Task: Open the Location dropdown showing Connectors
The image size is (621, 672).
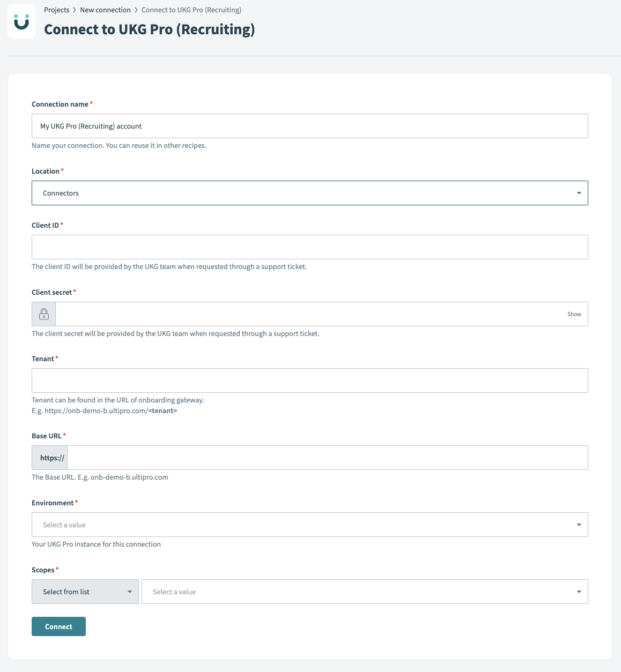Action: click(310, 192)
